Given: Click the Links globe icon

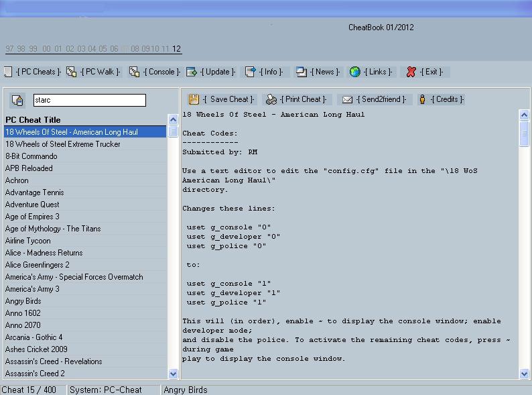Looking at the screenshot, I should pos(355,72).
